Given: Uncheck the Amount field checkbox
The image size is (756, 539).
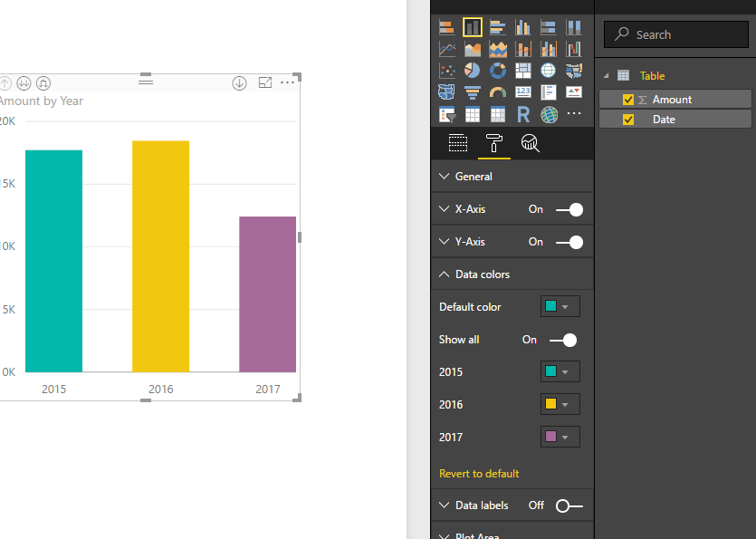Looking at the screenshot, I should coord(627,100).
